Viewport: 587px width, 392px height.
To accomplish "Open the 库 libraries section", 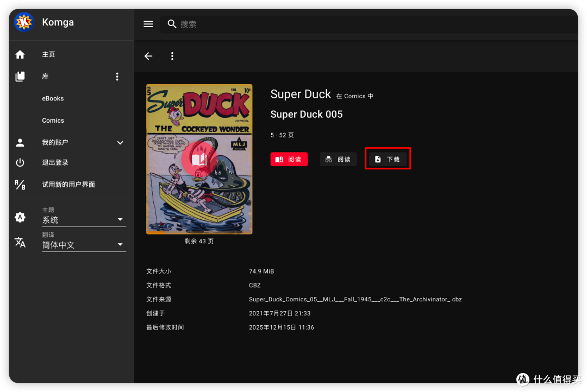I will 45,77.
